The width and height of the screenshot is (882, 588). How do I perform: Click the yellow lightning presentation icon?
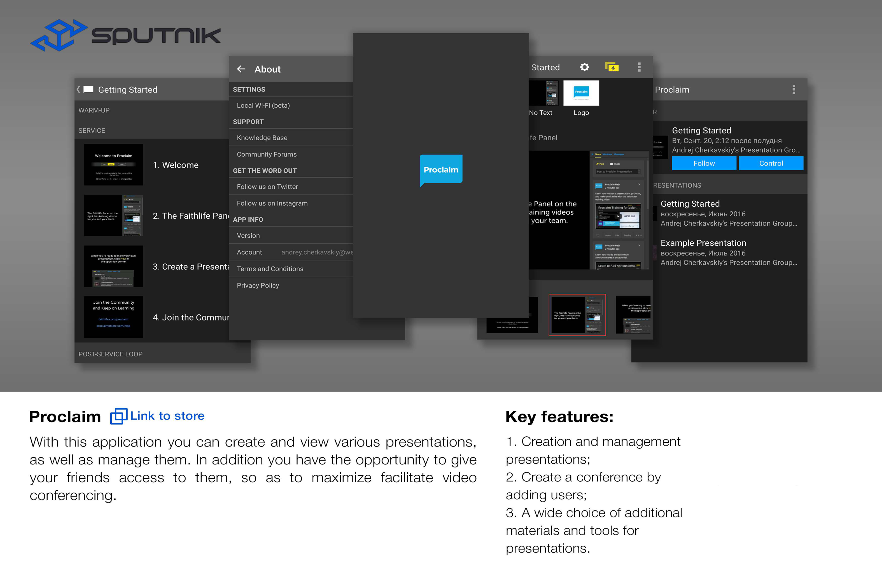[612, 67]
